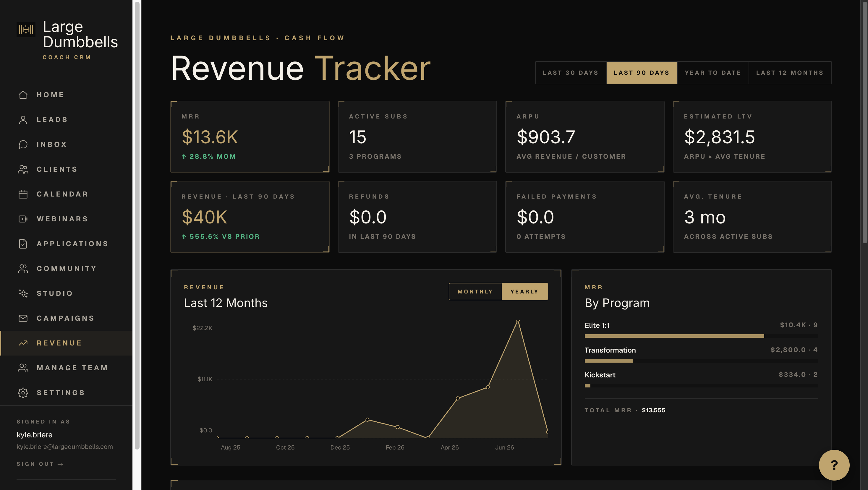The image size is (868, 490).
Task: Open the Home house icon
Action: 23,95
